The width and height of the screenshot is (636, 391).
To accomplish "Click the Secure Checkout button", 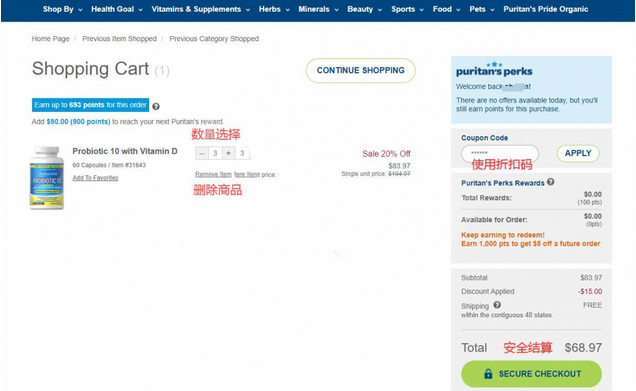I will pos(531,374).
